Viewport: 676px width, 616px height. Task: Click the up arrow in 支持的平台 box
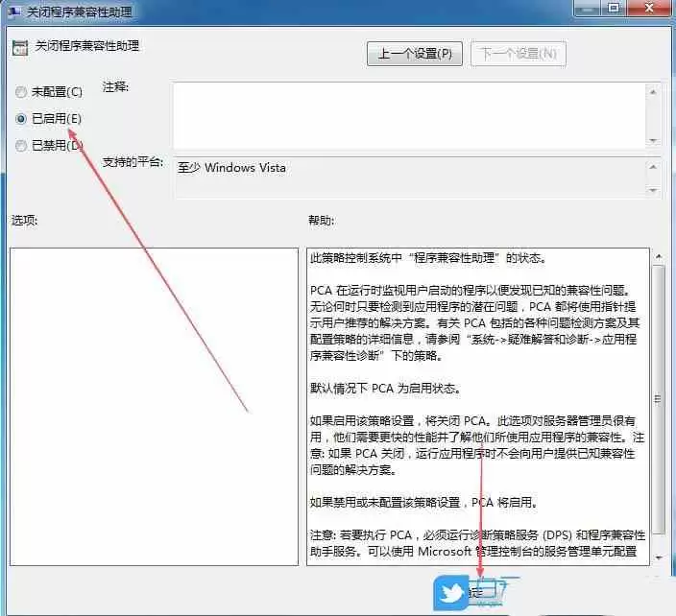[x=653, y=166]
